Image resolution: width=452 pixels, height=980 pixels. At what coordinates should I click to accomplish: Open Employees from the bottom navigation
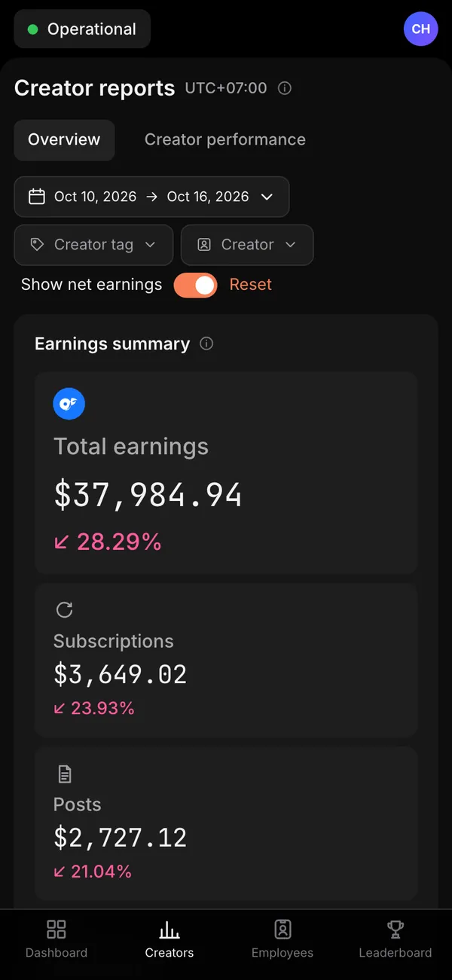(282, 938)
